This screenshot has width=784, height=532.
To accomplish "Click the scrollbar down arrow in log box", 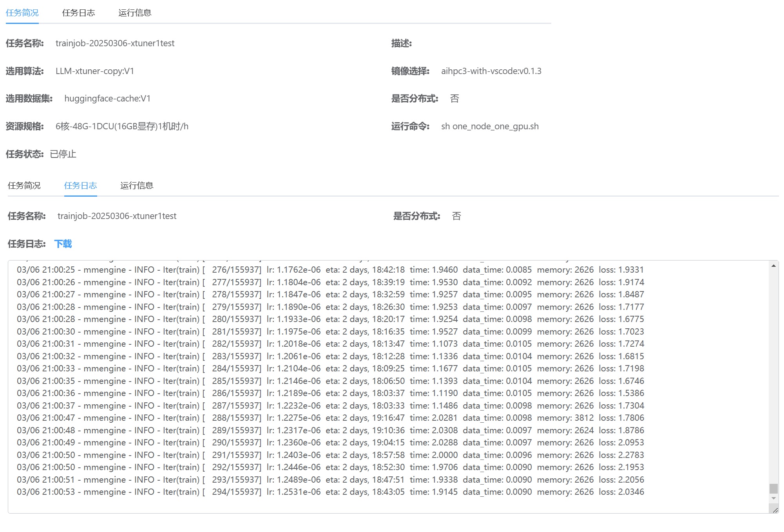I will [773, 498].
